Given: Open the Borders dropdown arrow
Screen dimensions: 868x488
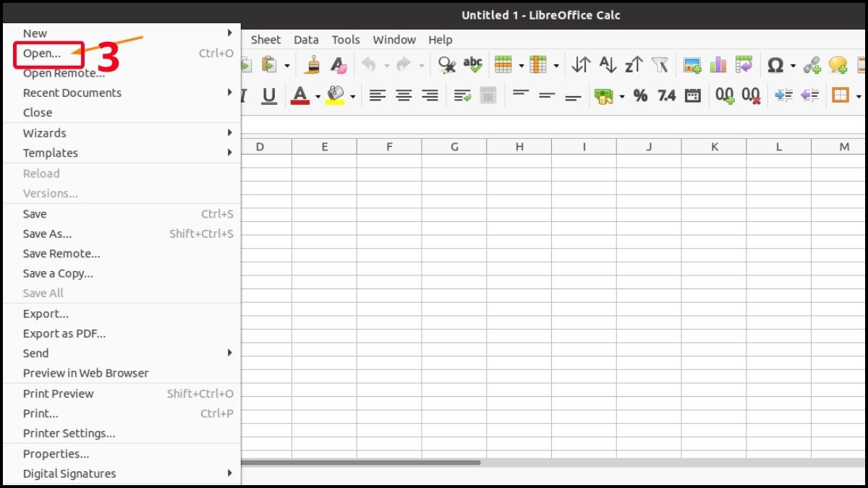Looking at the screenshot, I should (859, 95).
